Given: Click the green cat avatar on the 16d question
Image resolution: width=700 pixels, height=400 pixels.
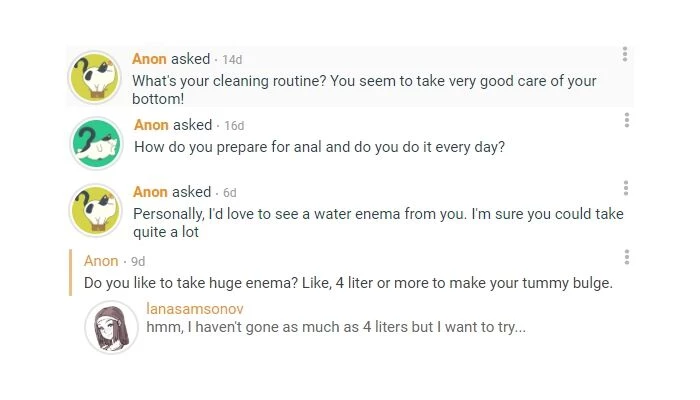Looking at the screenshot, I should [x=96, y=143].
